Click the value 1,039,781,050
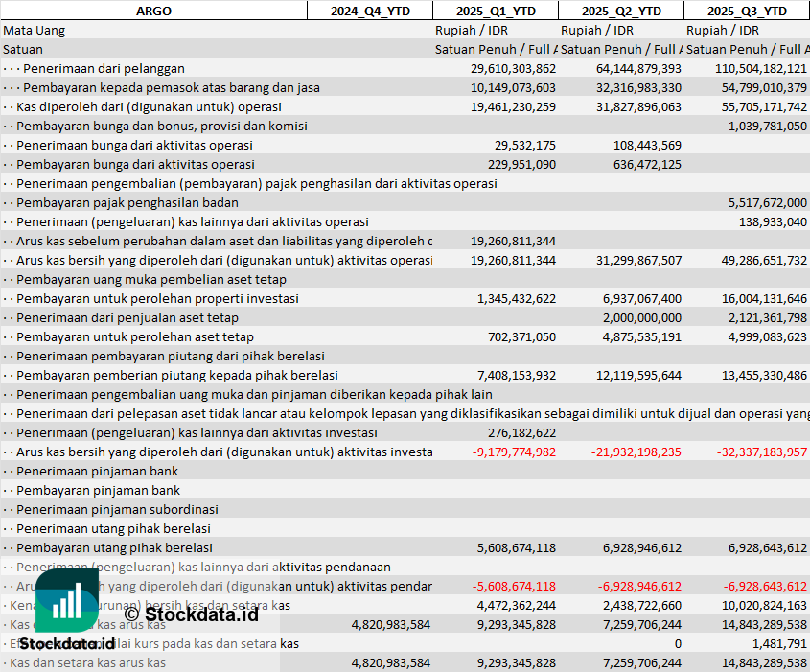 [768, 126]
